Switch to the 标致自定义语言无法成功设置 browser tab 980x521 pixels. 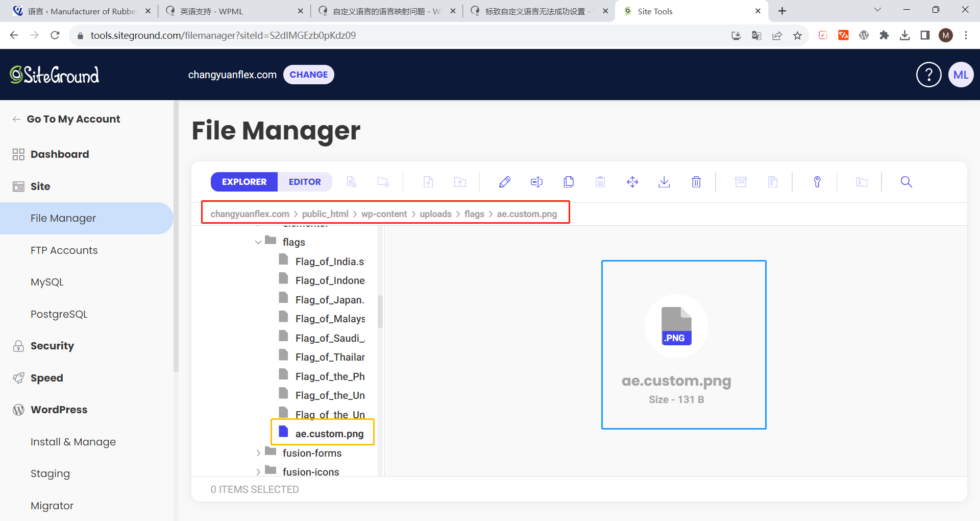[538, 11]
